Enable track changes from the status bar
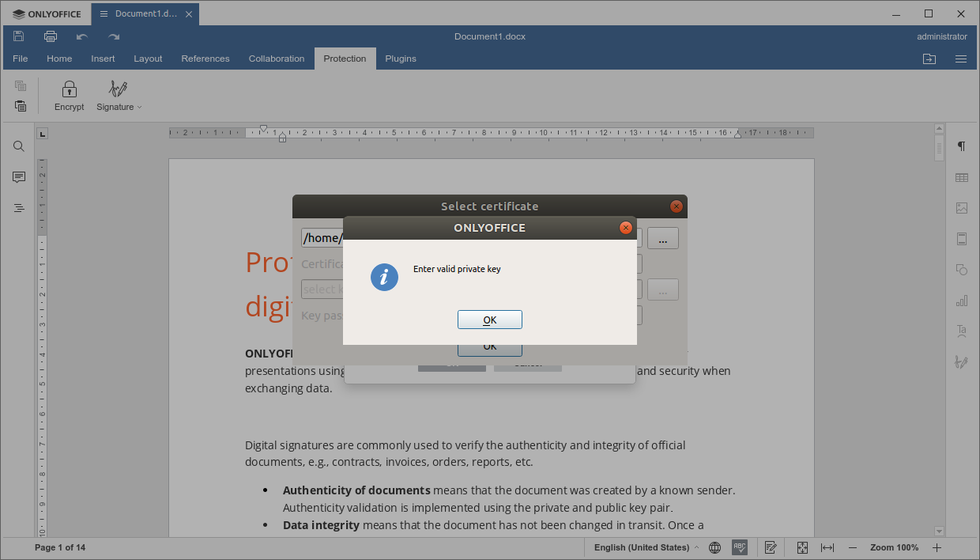The height and width of the screenshot is (560, 980). (770, 547)
